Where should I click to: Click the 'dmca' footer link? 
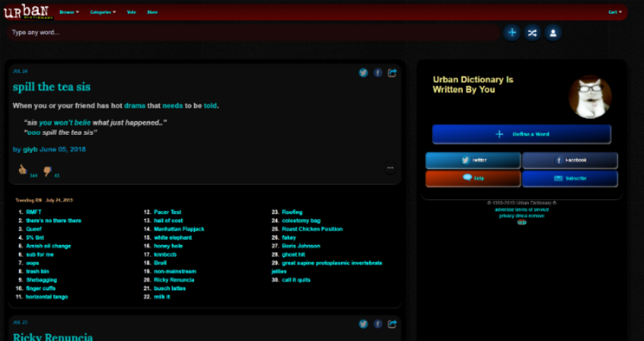point(521,216)
